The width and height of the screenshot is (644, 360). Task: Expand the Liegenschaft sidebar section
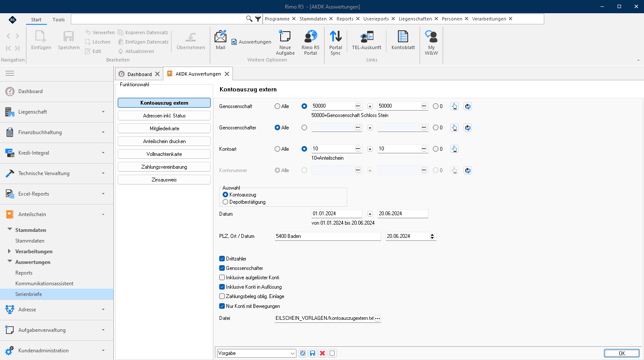click(x=57, y=112)
